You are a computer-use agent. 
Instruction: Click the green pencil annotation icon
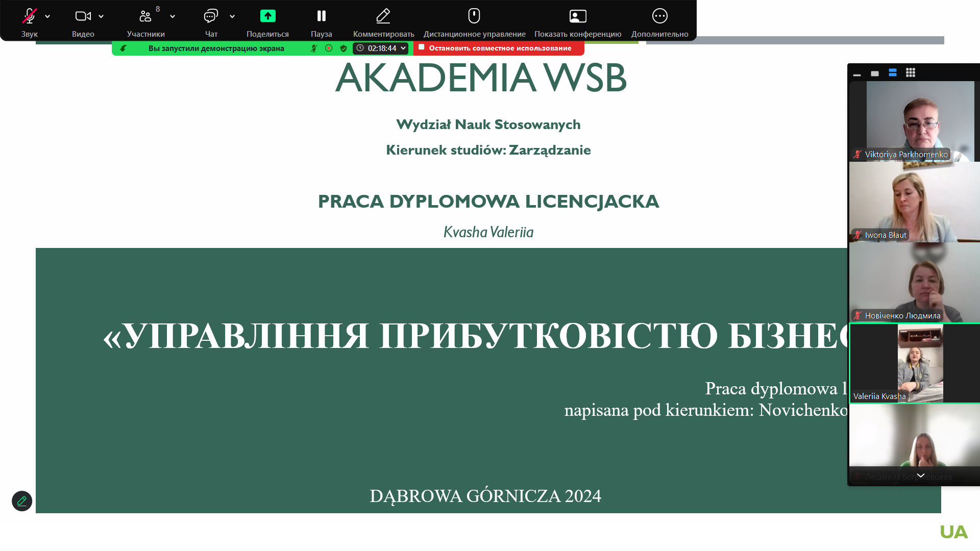pos(22,501)
